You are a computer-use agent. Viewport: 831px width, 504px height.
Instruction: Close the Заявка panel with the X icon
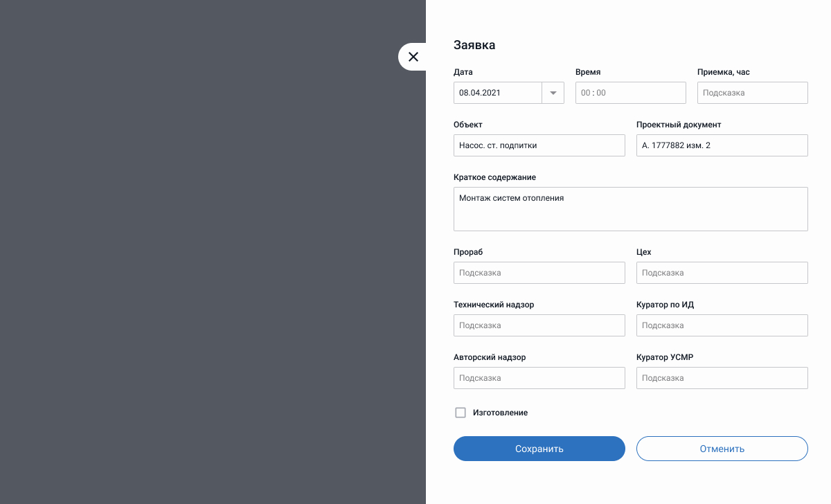pos(413,57)
